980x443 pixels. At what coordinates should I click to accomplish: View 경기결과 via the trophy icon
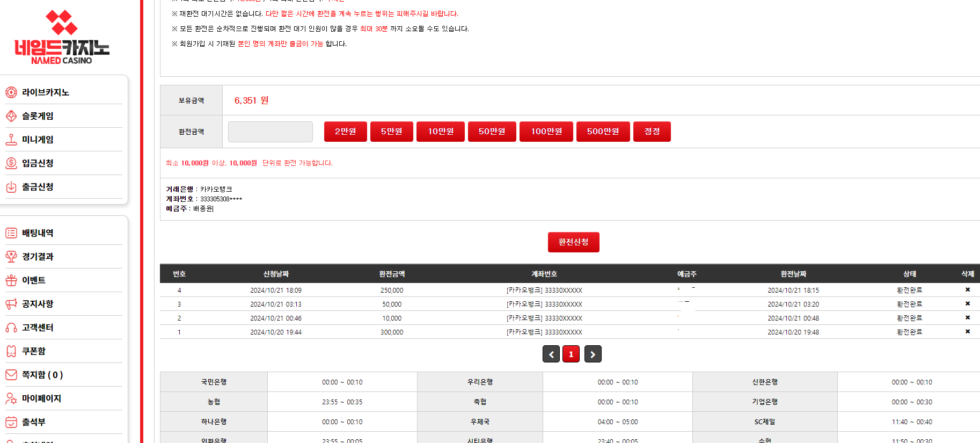click(x=11, y=257)
